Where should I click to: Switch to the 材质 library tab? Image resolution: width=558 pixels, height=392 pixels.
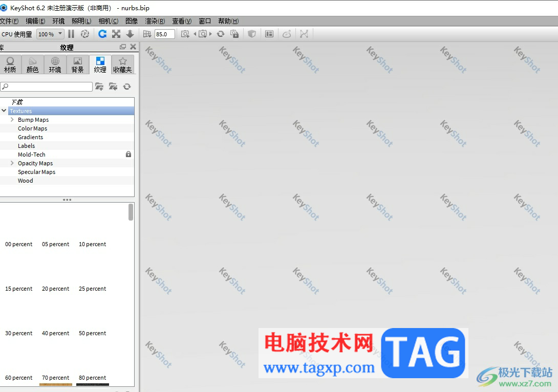10,65
